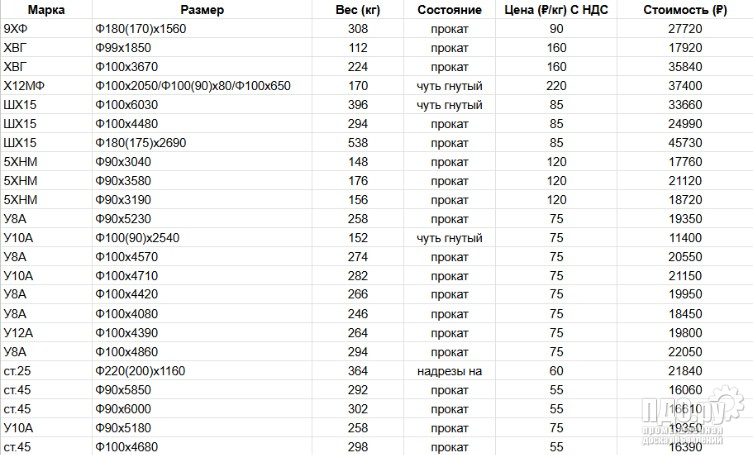Select the 9ХФ grade cell
The height and width of the screenshot is (455, 753).
tap(16, 30)
